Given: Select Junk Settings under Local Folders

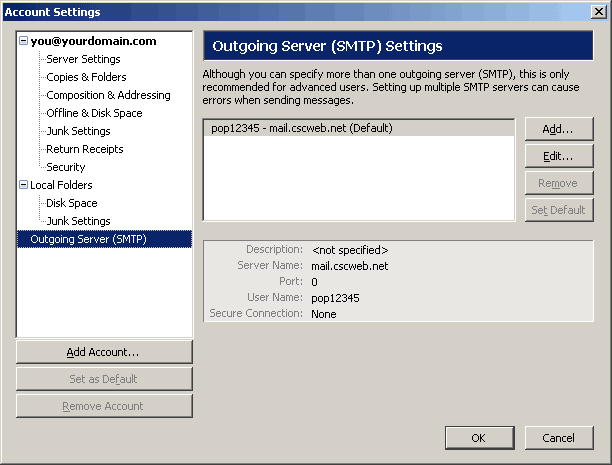Looking at the screenshot, I should coord(78,221).
